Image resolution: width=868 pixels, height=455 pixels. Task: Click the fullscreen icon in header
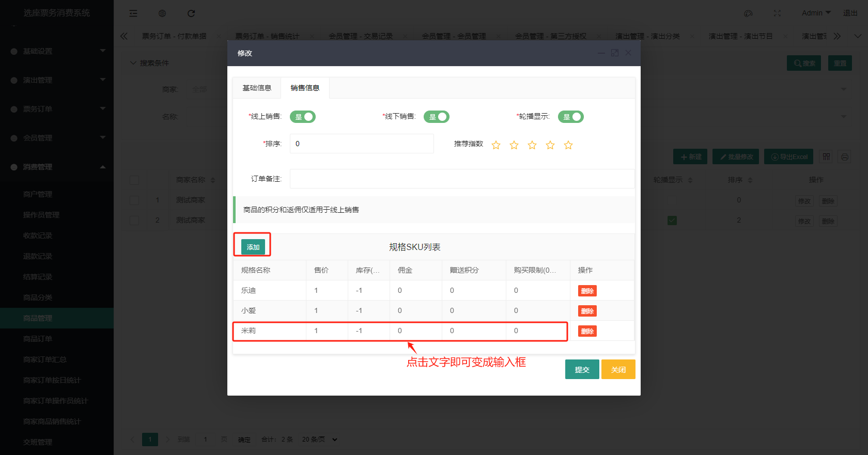(x=777, y=13)
